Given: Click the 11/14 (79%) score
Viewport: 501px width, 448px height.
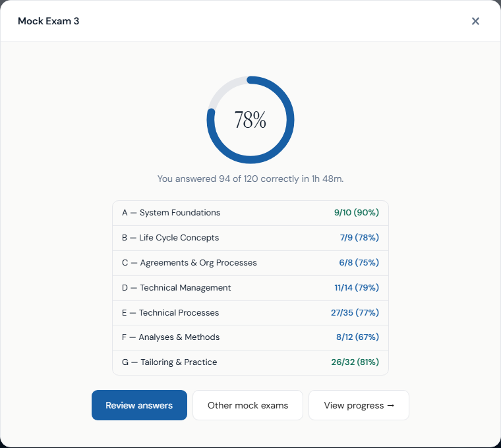Looking at the screenshot, I should click(x=357, y=287).
